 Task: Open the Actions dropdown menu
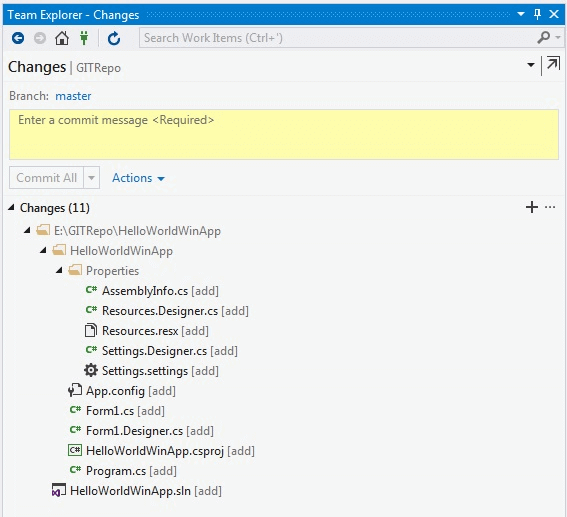pyautogui.click(x=138, y=178)
